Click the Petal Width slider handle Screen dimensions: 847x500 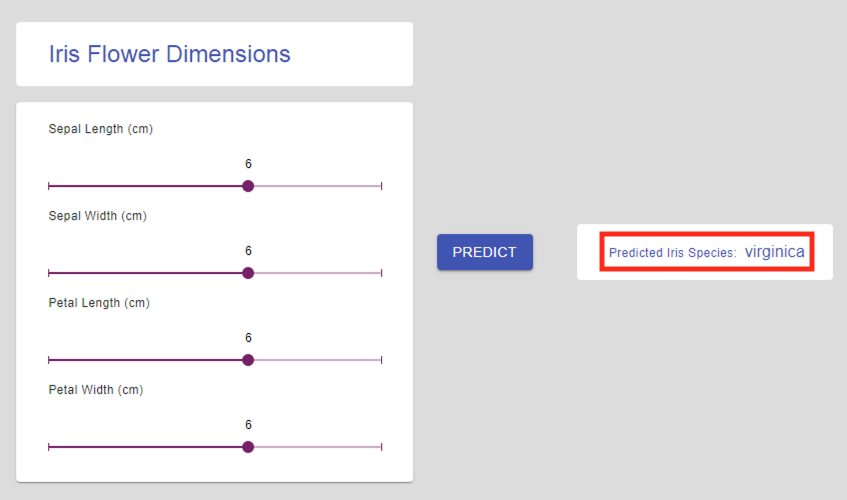[248, 447]
